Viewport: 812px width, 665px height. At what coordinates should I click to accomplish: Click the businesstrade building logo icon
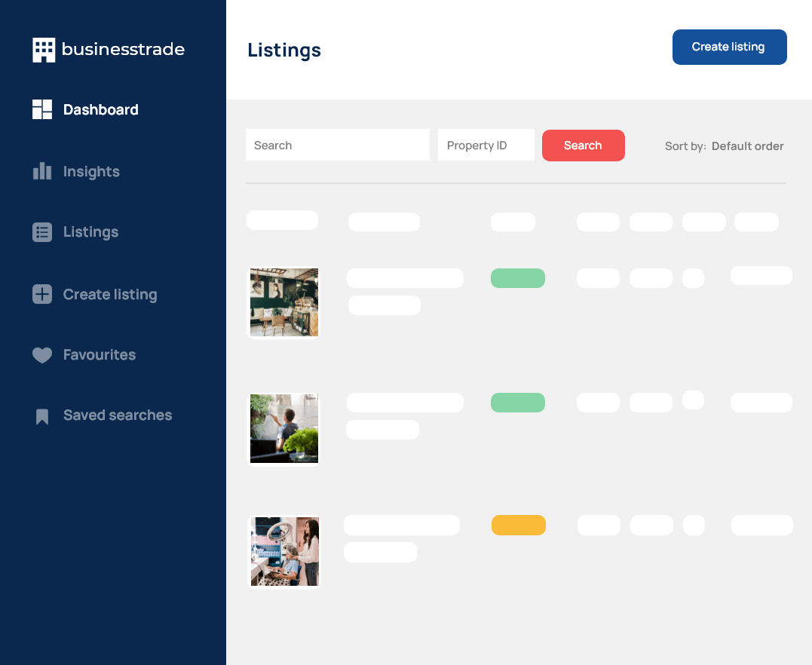click(x=43, y=49)
